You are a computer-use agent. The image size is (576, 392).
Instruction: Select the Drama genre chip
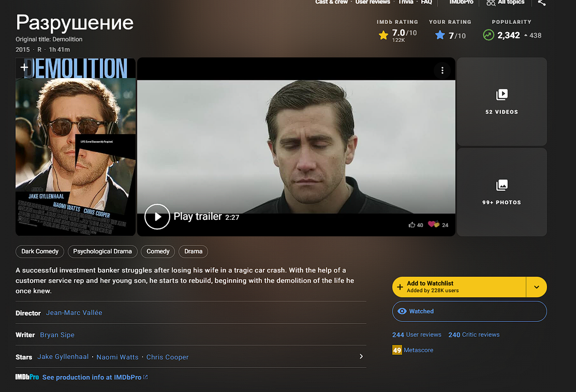(x=193, y=251)
